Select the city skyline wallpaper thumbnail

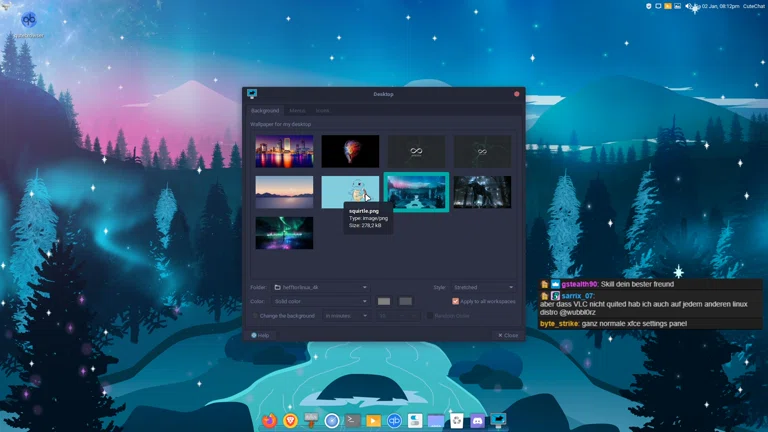(x=284, y=152)
